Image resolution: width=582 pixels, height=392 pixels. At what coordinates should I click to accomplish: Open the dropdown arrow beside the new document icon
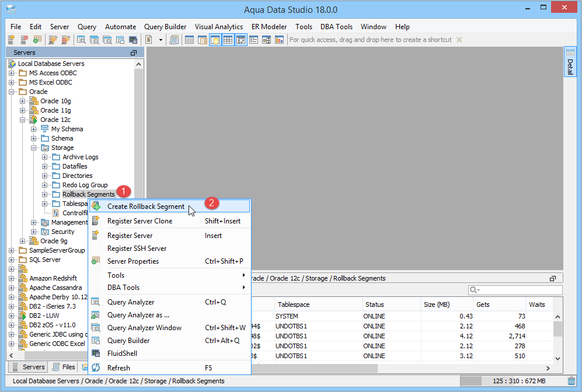tap(161, 40)
